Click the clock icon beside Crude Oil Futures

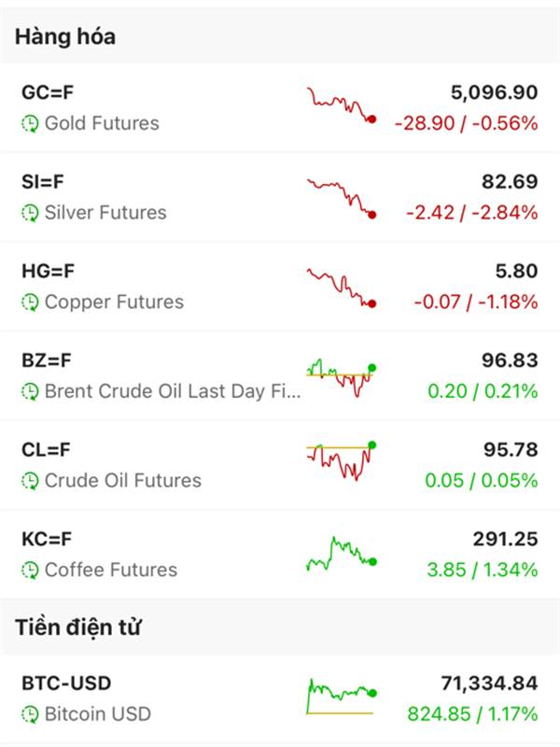click(30, 481)
